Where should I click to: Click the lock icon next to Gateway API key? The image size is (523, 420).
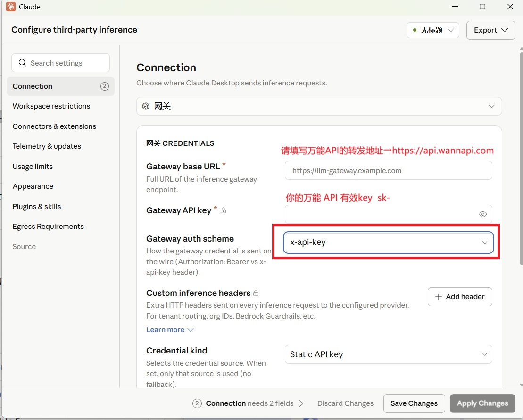click(224, 210)
